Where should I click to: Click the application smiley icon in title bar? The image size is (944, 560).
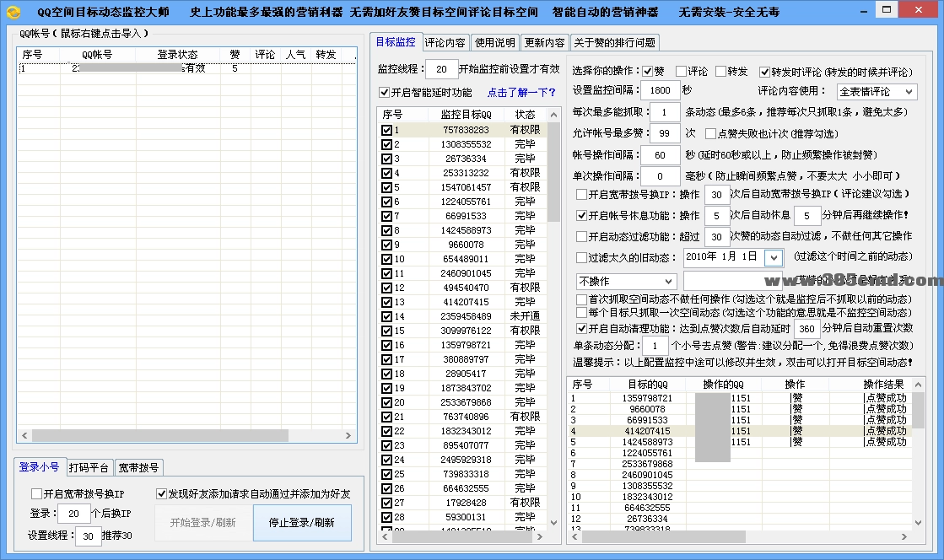[12, 9]
